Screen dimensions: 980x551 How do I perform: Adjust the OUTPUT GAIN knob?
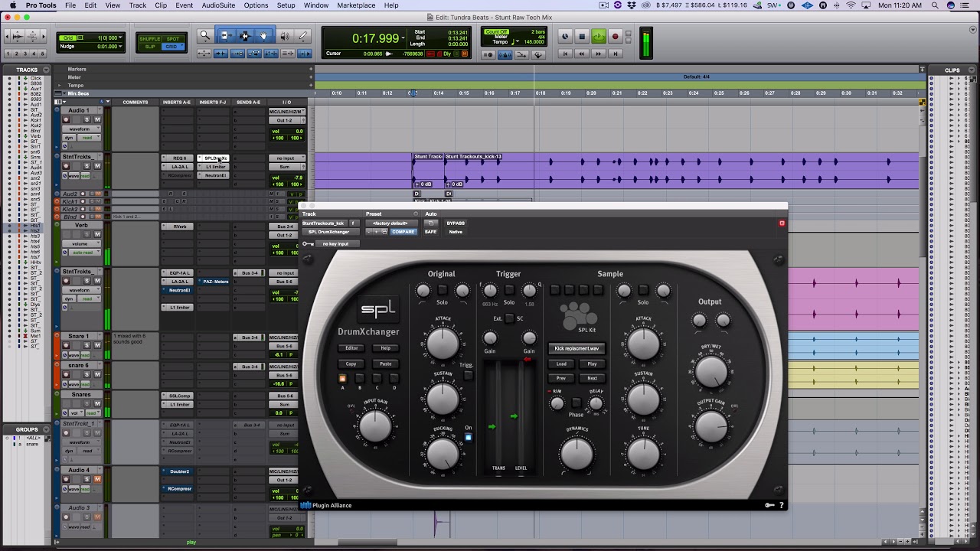point(711,425)
